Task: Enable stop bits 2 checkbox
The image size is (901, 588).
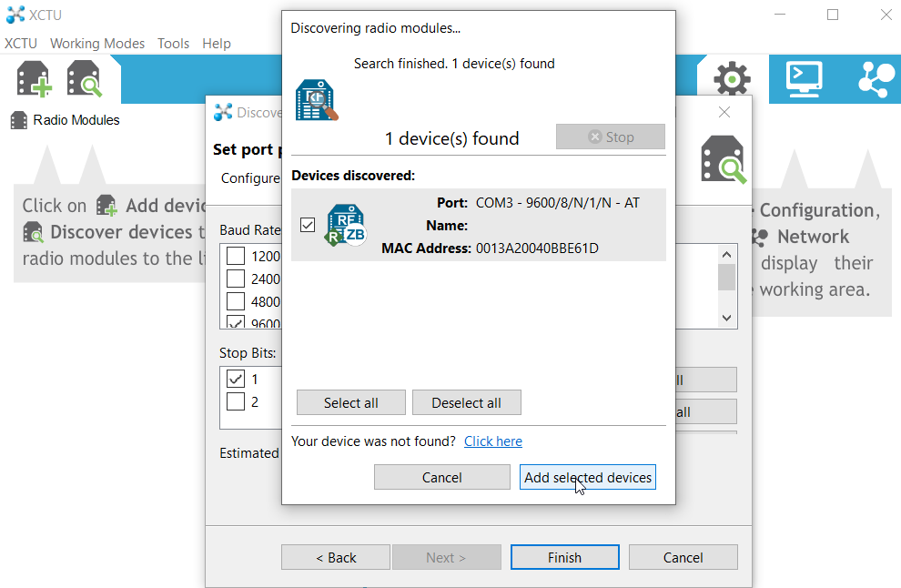Action: click(x=236, y=401)
